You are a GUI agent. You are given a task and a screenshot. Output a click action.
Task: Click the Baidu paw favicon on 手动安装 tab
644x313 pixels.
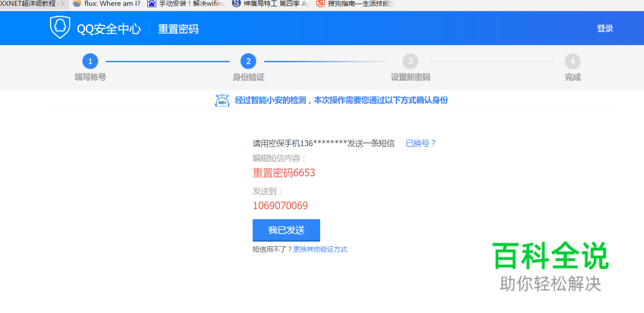point(152,4)
